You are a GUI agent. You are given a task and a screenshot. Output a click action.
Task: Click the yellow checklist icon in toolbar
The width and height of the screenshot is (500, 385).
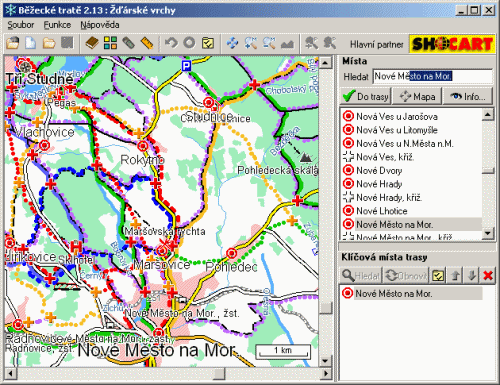click(x=208, y=43)
